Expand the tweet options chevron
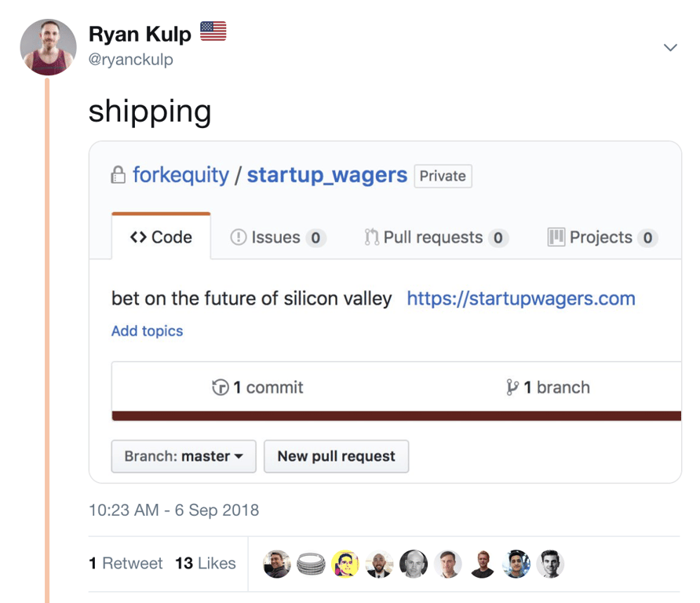This screenshot has width=700, height=603. (670, 47)
